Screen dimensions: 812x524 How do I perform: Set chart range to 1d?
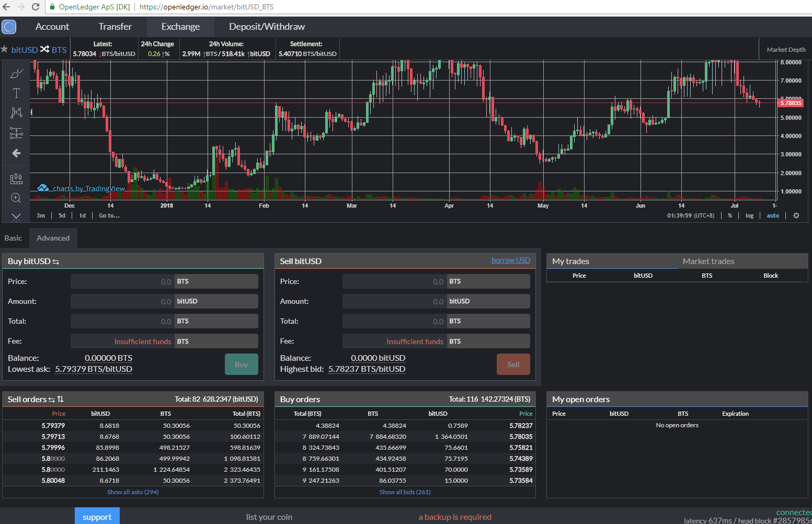point(82,215)
